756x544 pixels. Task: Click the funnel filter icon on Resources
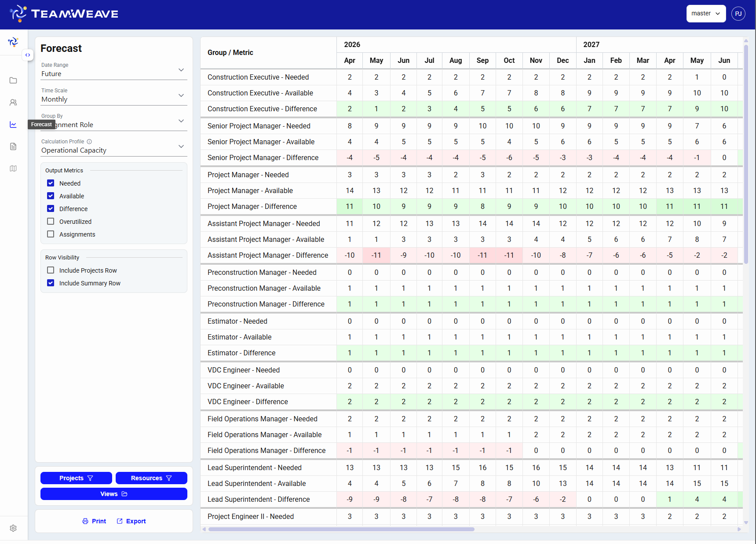pyautogui.click(x=169, y=478)
